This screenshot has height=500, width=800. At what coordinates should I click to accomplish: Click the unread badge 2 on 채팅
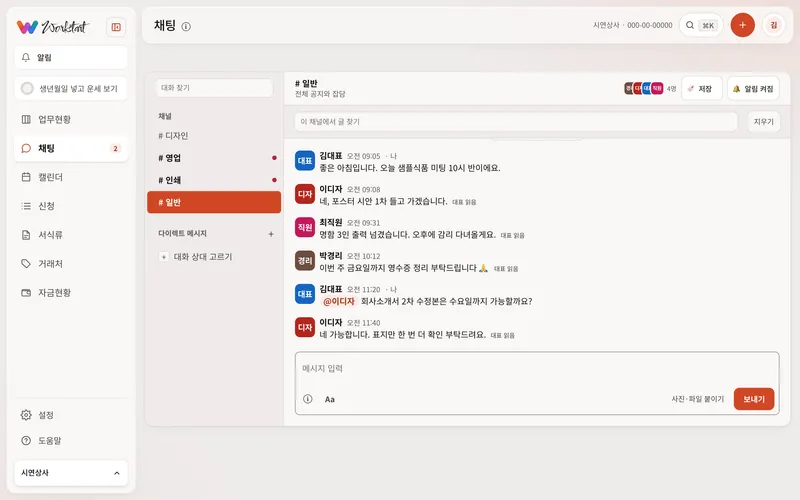115,148
